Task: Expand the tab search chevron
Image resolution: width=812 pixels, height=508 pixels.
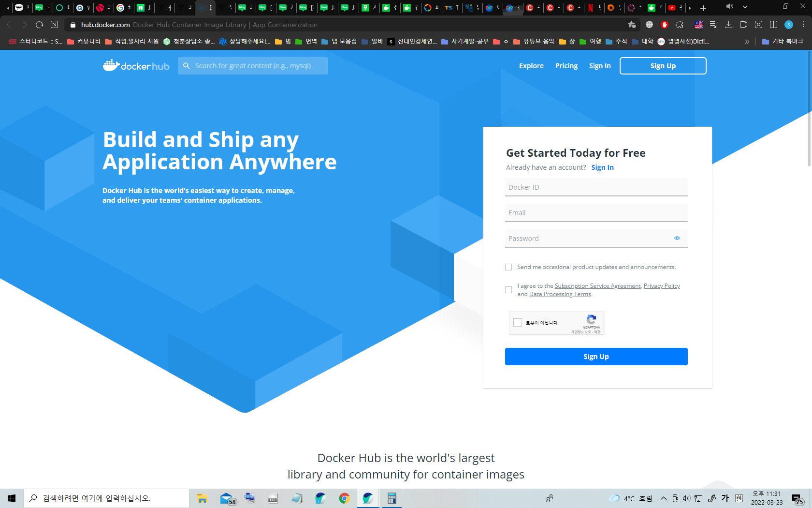Action: (745, 7)
